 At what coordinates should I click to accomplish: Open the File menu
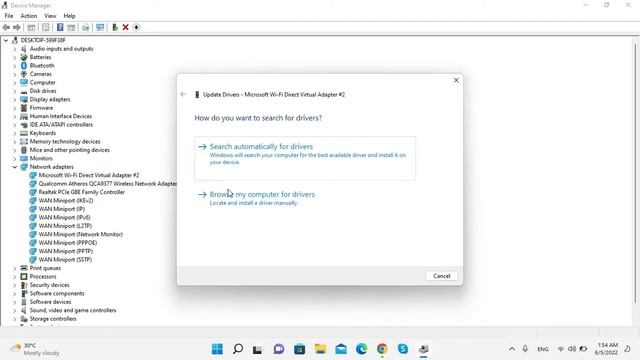[9, 16]
